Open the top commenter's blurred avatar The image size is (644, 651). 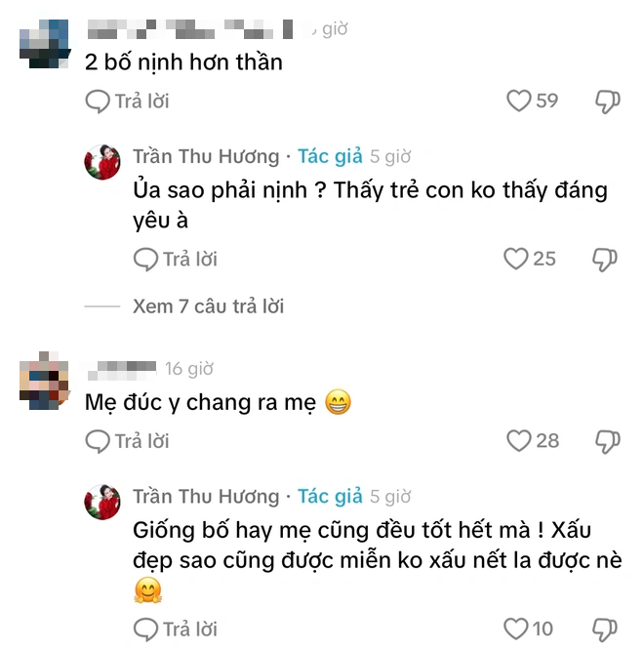(x=44, y=42)
